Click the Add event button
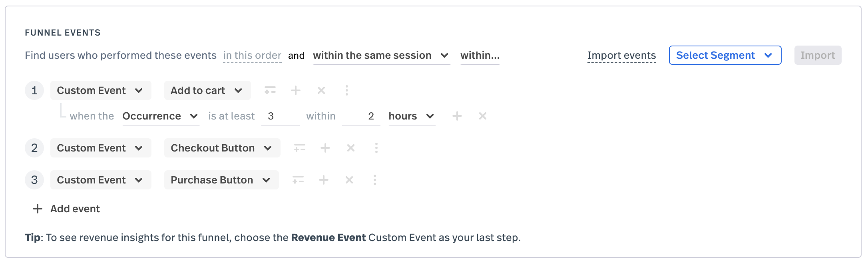 click(x=66, y=209)
